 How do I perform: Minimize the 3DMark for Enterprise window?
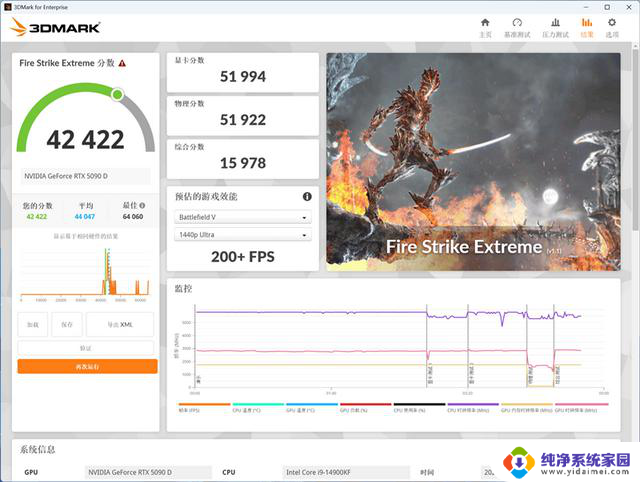pyautogui.click(x=586, y=7)
